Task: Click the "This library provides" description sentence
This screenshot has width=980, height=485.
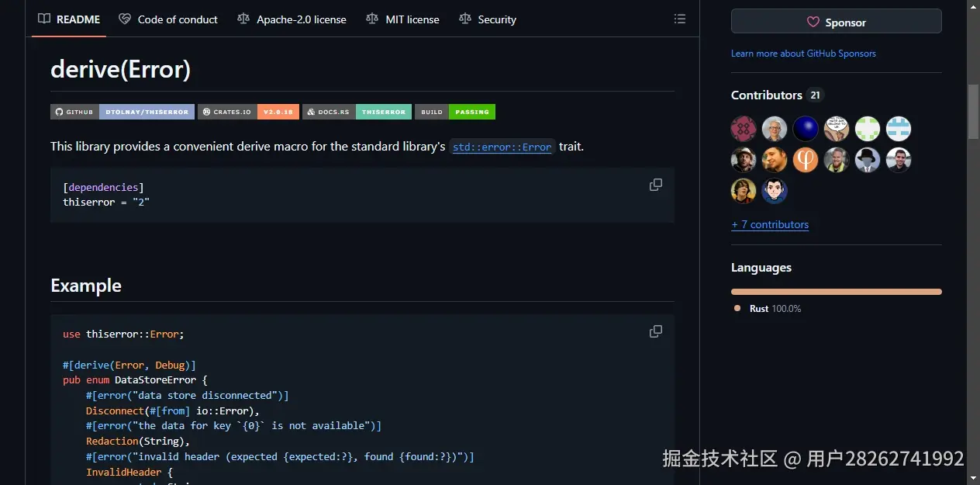Action: (317, 146)
